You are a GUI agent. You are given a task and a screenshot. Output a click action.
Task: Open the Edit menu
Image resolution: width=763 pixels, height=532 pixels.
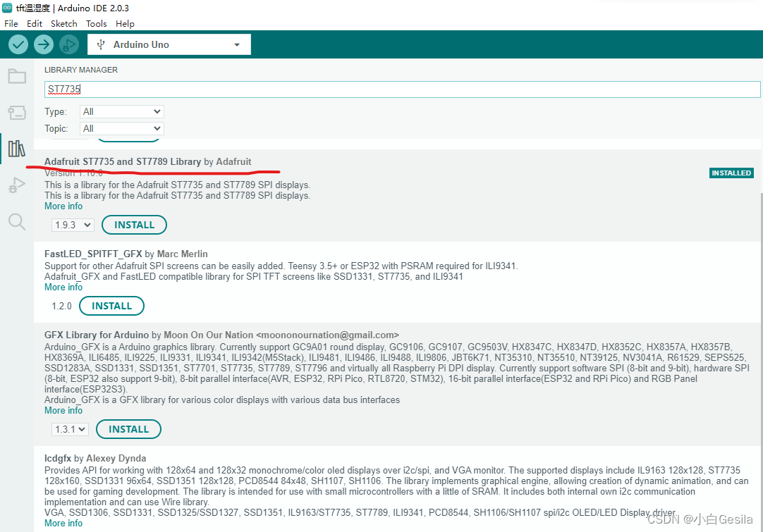point(34,24)
